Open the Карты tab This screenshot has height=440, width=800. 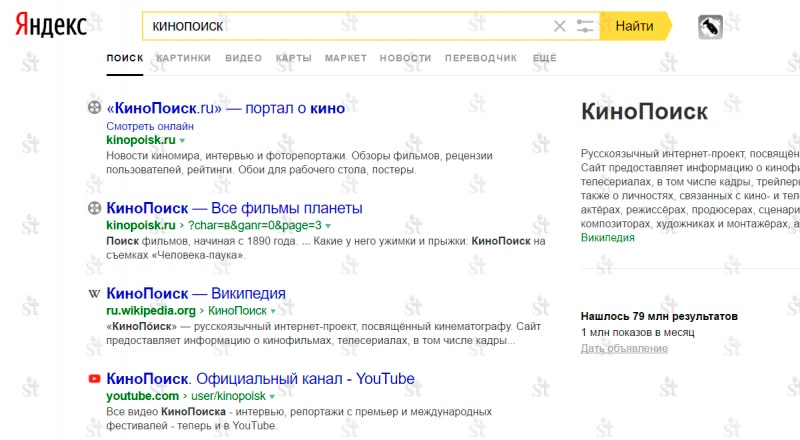point(293,58)
